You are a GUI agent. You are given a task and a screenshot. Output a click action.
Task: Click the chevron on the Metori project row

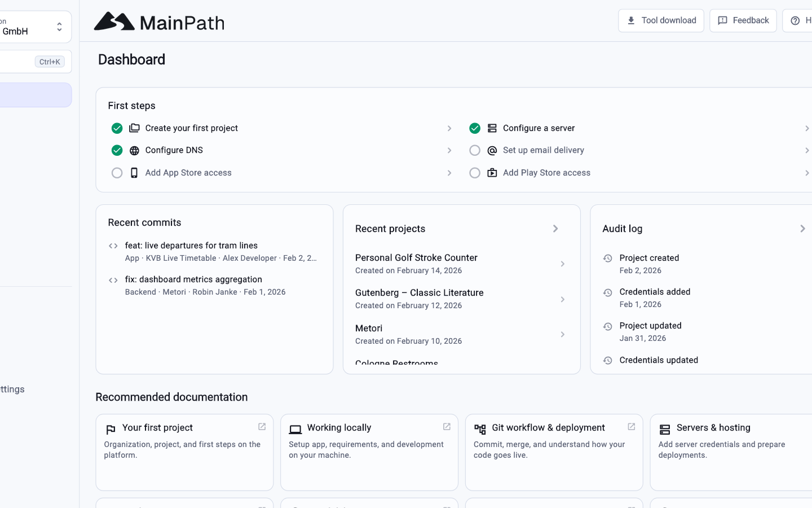(562, 335)
